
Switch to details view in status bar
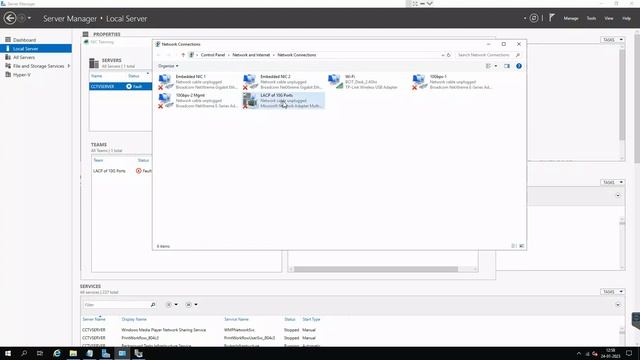(x=514, y=246)
